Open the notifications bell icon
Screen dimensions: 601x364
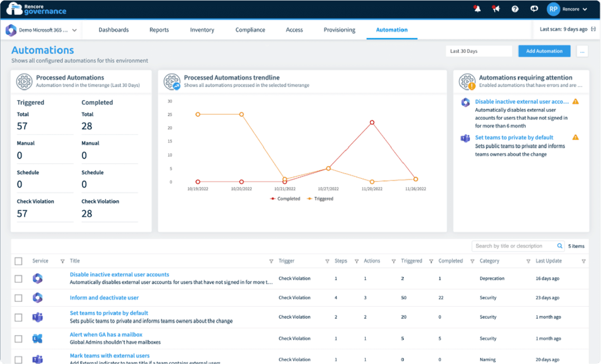pyautogui.click(x=477, y=9)
